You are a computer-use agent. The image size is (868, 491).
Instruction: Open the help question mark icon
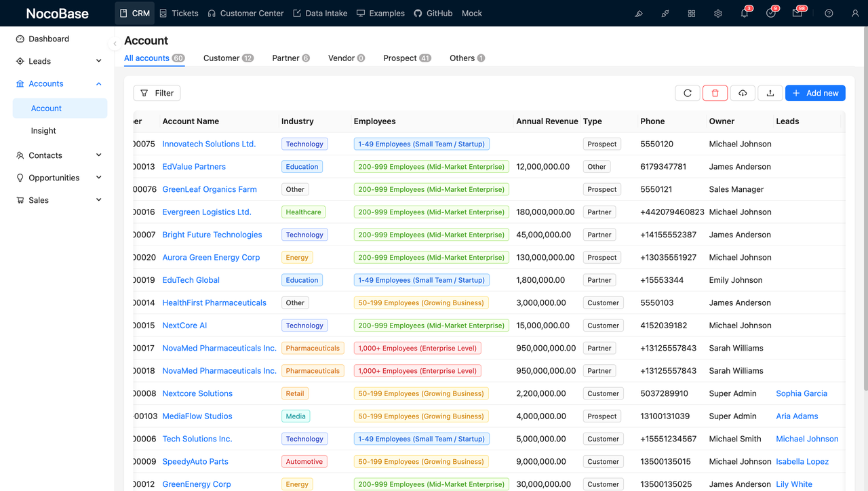coord(828,13)
